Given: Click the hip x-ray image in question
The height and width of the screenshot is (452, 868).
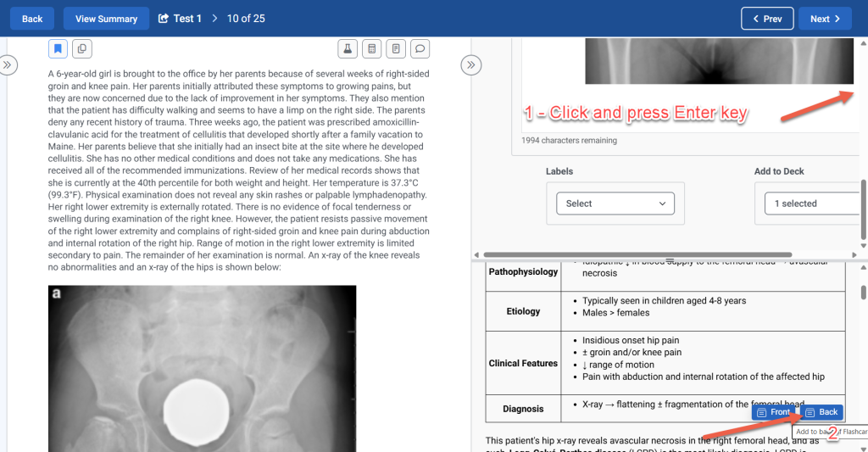Looking at the screenshot, I should tap(202, 369).
